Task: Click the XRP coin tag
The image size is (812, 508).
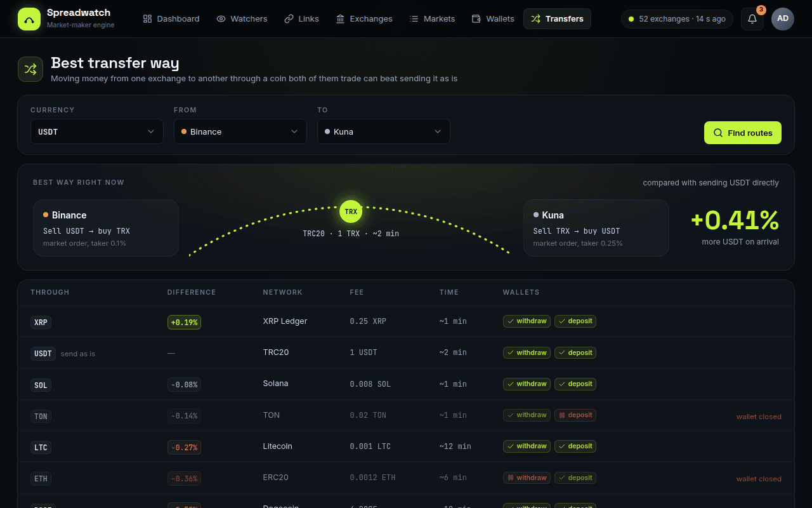Action: pos(41,322)
